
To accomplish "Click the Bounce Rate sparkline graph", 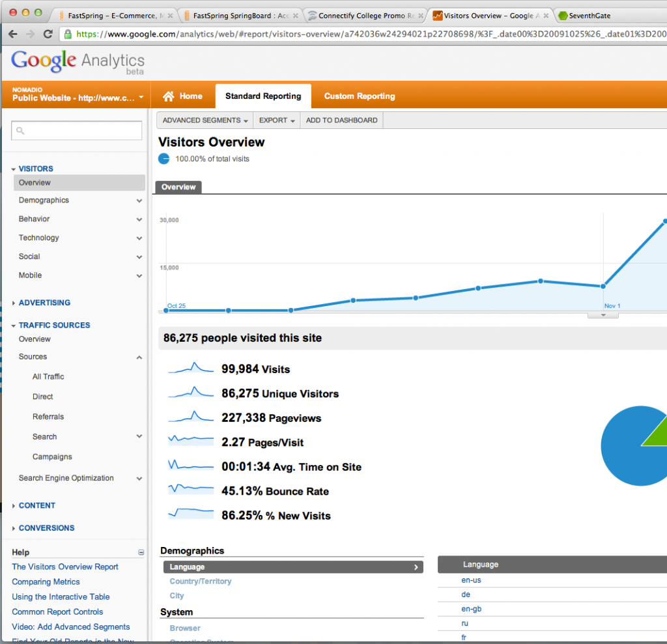I will [x=191, y=489].
